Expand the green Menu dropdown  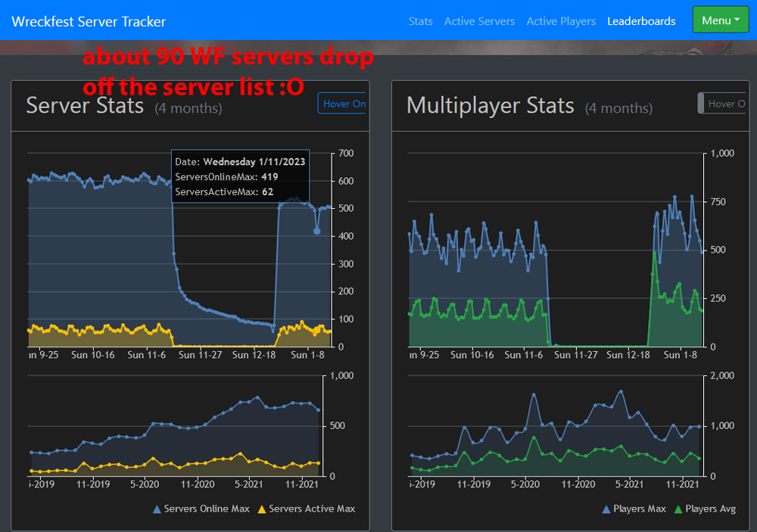coord(721,20)
